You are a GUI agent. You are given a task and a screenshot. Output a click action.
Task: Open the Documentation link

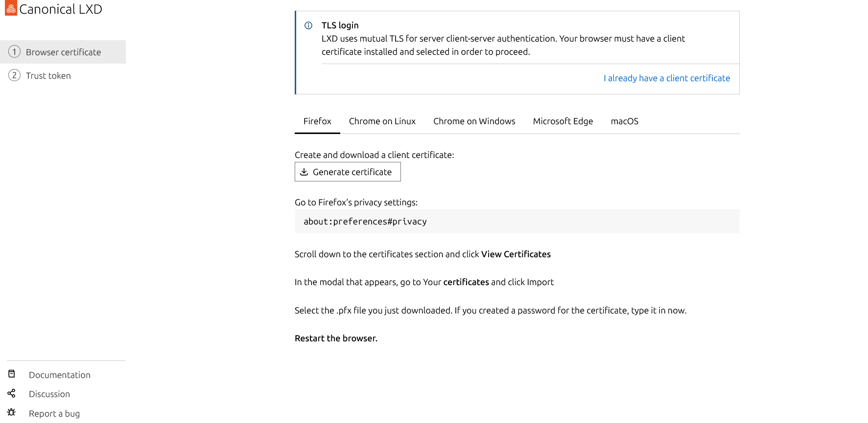tap(60, 375)
